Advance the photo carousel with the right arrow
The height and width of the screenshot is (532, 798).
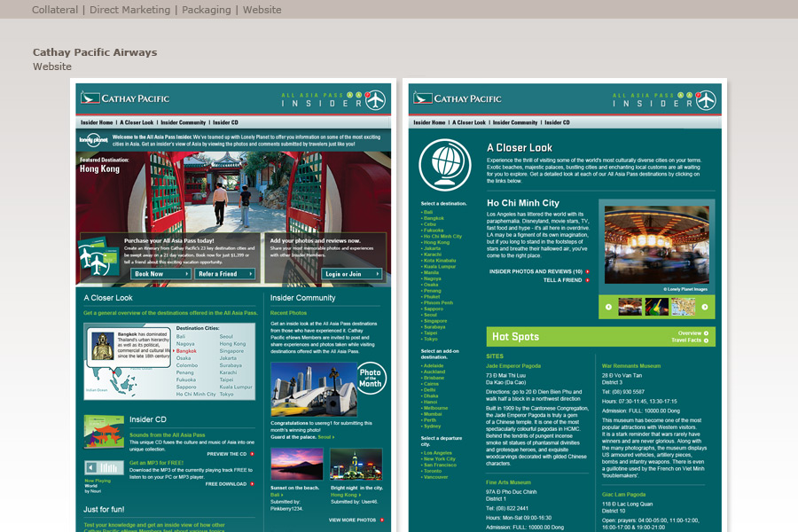705,308
